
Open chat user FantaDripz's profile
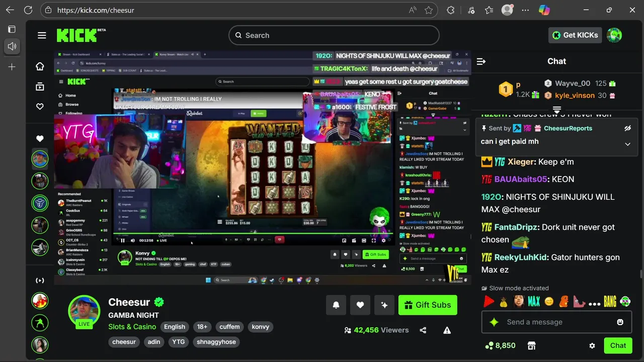(x=516, y=227)
